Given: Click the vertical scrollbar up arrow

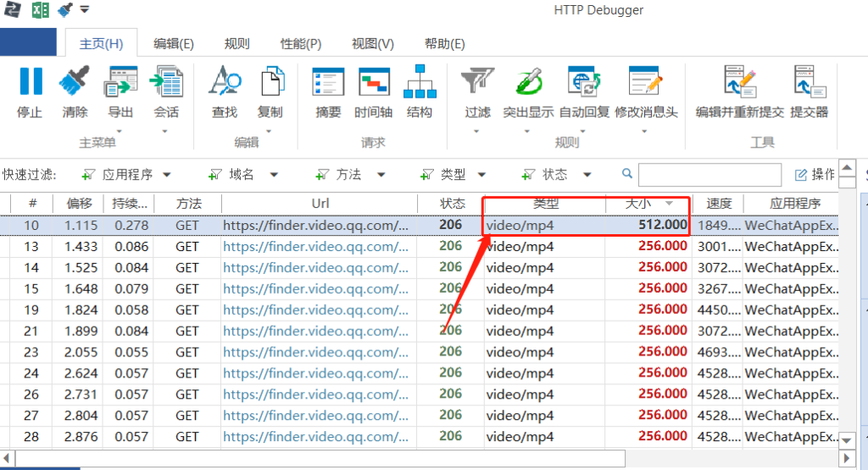Looking at the screenshot, I should tap(847, 167).
